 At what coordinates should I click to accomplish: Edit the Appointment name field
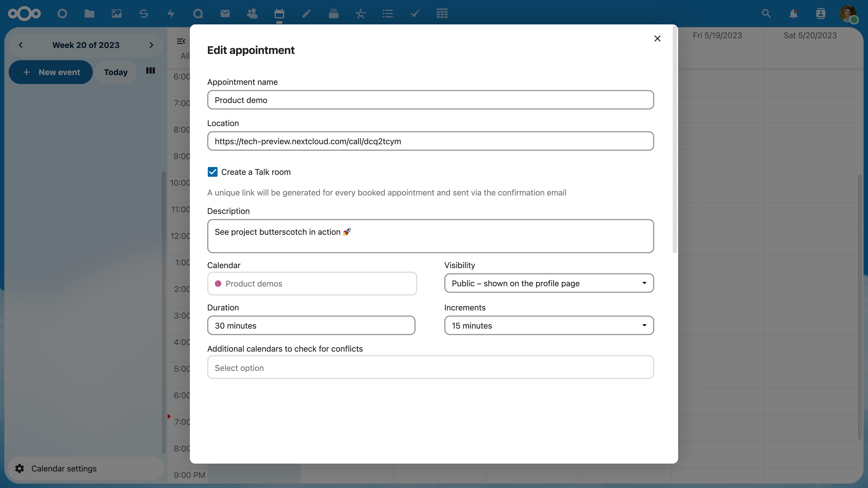point(431,100)
